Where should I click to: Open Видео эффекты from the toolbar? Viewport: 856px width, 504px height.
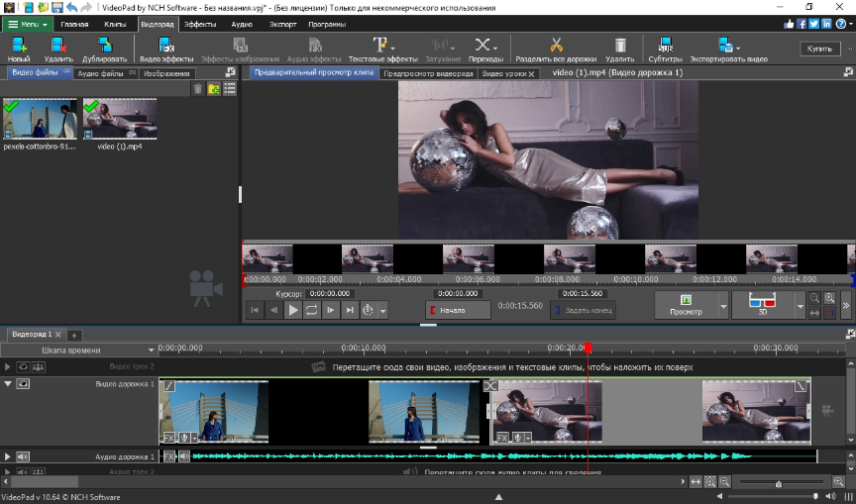[x=166, y=50]
